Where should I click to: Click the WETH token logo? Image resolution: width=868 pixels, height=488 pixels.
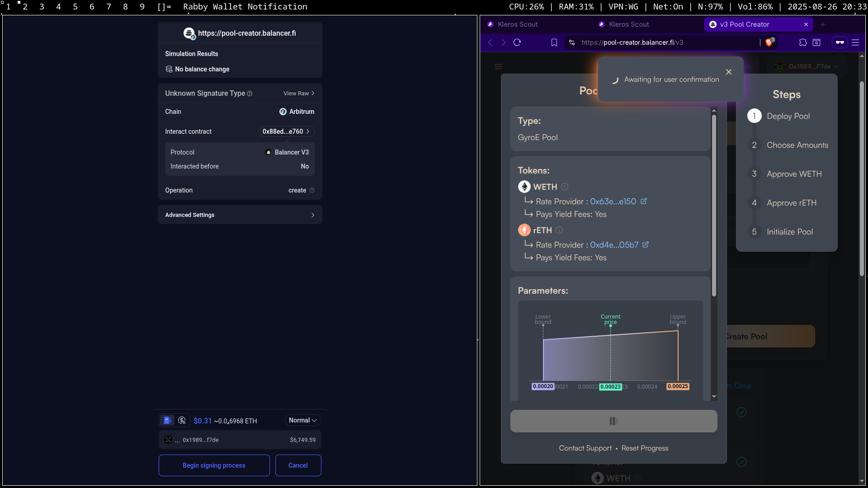(524, 187)
